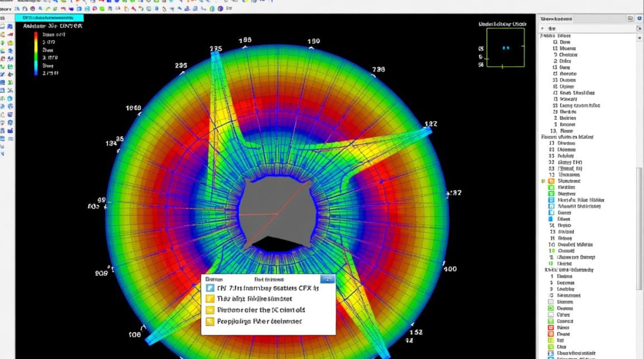
Task: Click the blue dropdown button in the popup header
Action: pyautogui.click(x=327, y=279)
